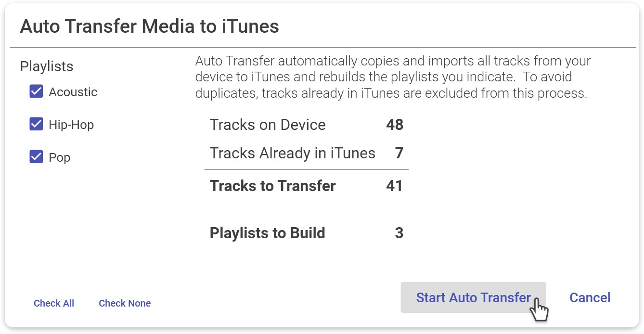Cancel the Auto Transfer dialog
644x334 pixels.
590,297
